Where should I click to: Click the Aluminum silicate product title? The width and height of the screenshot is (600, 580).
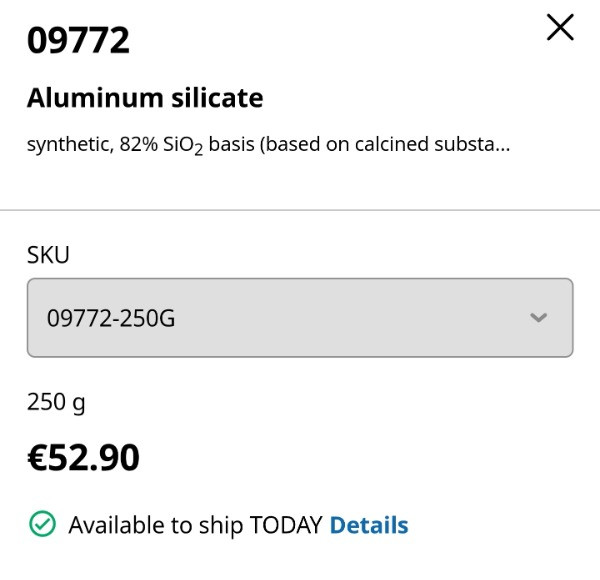pos(145,98)
